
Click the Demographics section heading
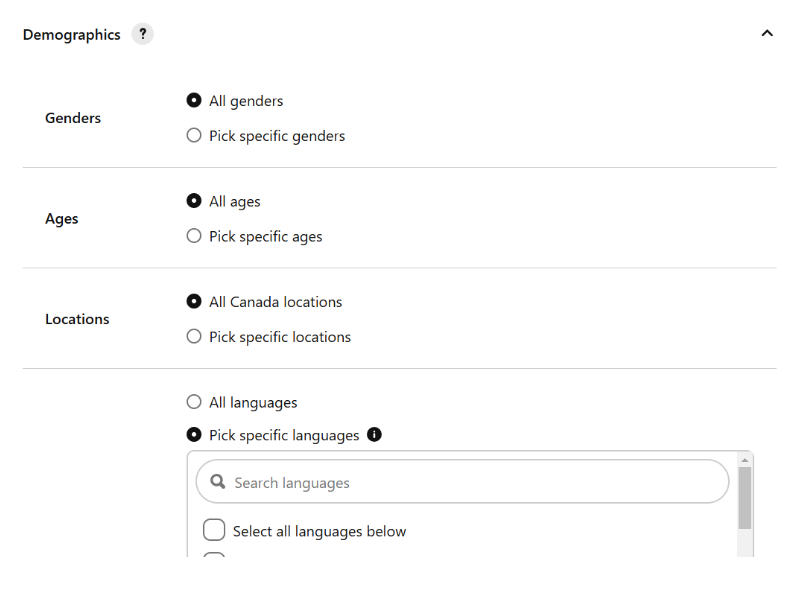(x=72, y=35)
